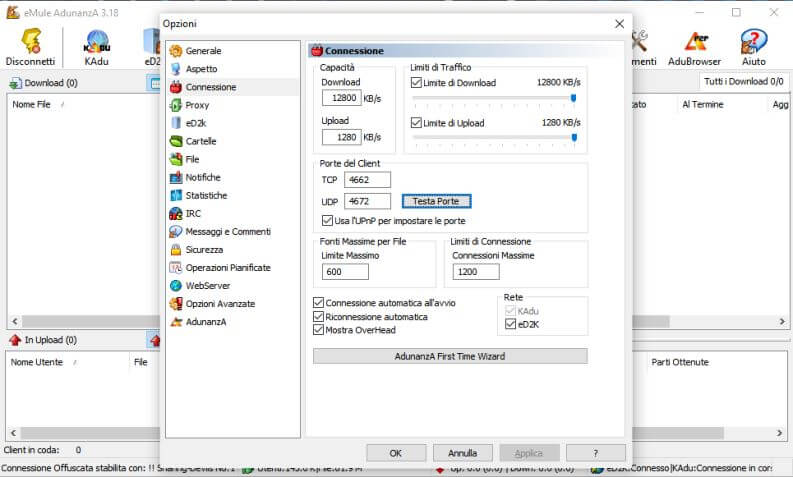Open the Opzioni Avanzate page
The image size is (793, 477).
point(220,303)
